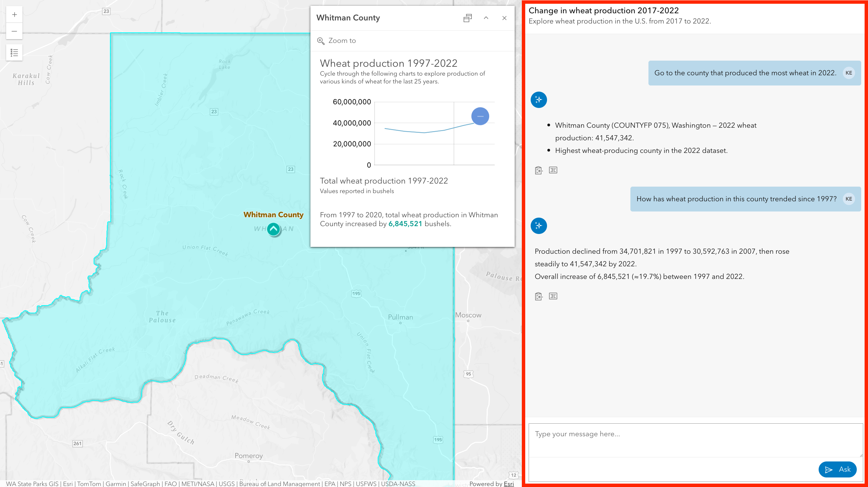The height and width of the screenshot is (487, 868).
Task: Follow the 6,845,521 bushels link
Action: tap(405, 224)
